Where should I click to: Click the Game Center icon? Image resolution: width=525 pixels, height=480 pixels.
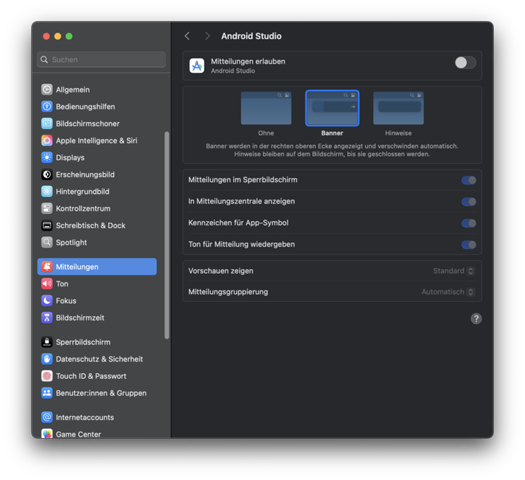(x=47, y=433)
